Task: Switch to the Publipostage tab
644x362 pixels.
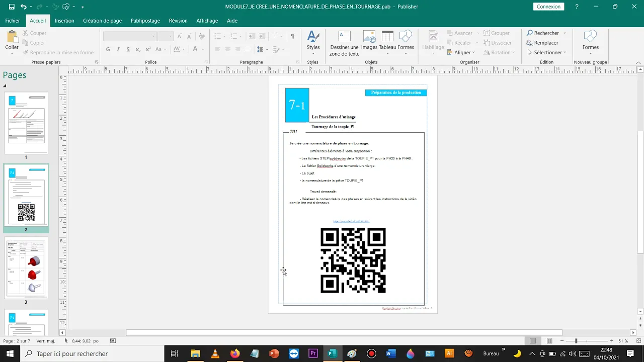Action: [x=145, y=21]
